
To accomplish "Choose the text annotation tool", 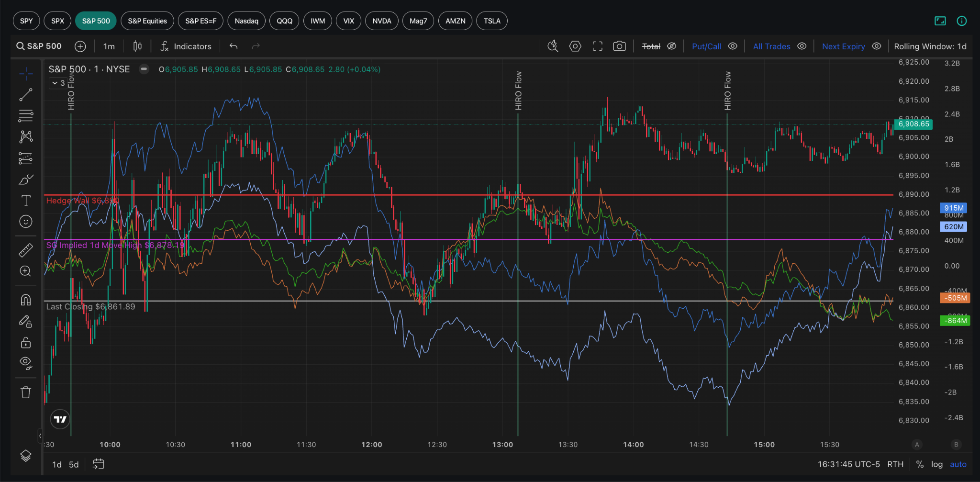I will [26, 200].
